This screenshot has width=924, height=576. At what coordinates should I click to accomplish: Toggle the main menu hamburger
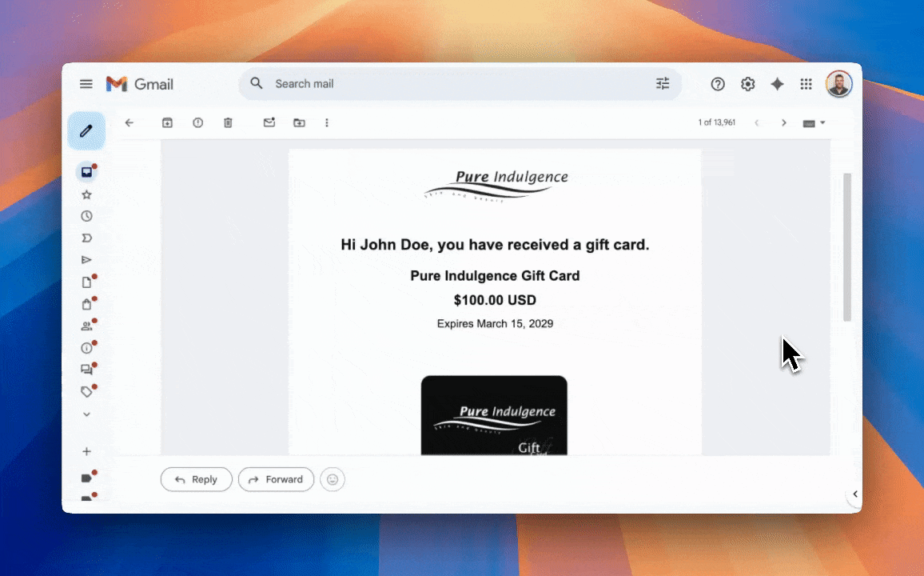point(86,84)
